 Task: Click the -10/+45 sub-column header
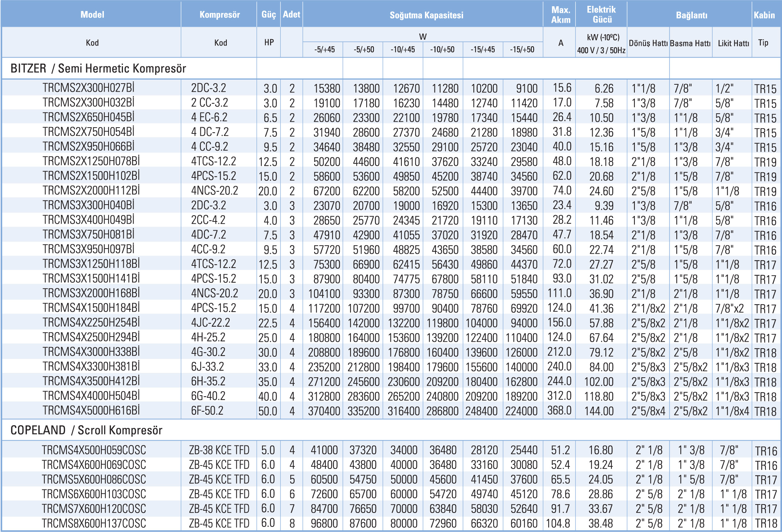click(x=403, y=49)
